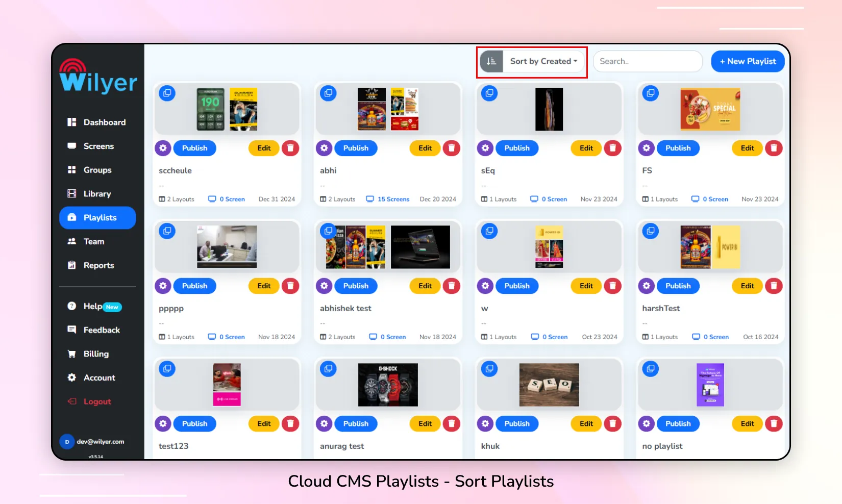Viewport: 842px width, 504px height.
Task: Publish the abhi playlist
Action: pos(356,148)
